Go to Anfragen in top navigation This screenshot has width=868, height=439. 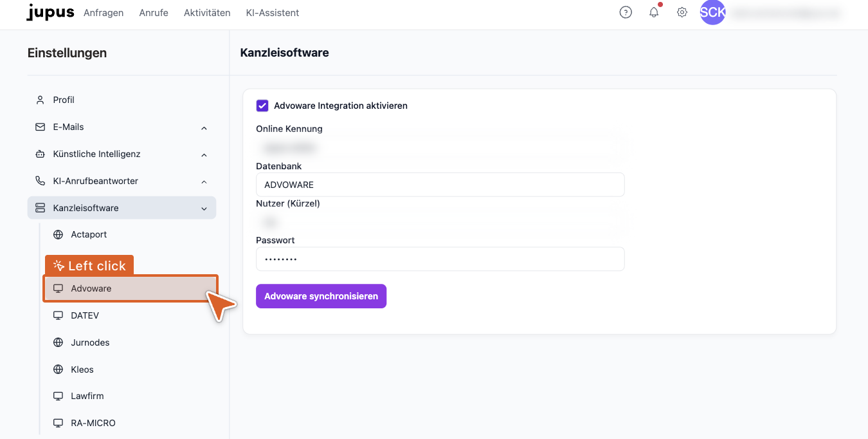click(104, 13)
